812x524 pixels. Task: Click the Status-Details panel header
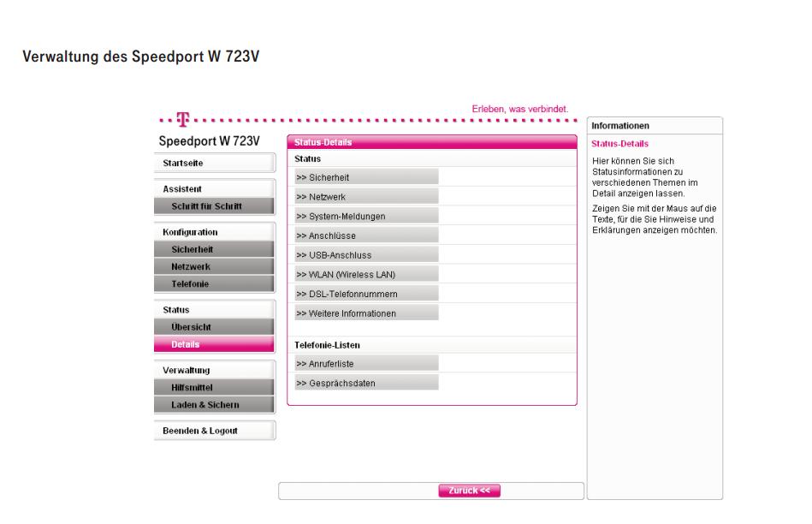432,142
